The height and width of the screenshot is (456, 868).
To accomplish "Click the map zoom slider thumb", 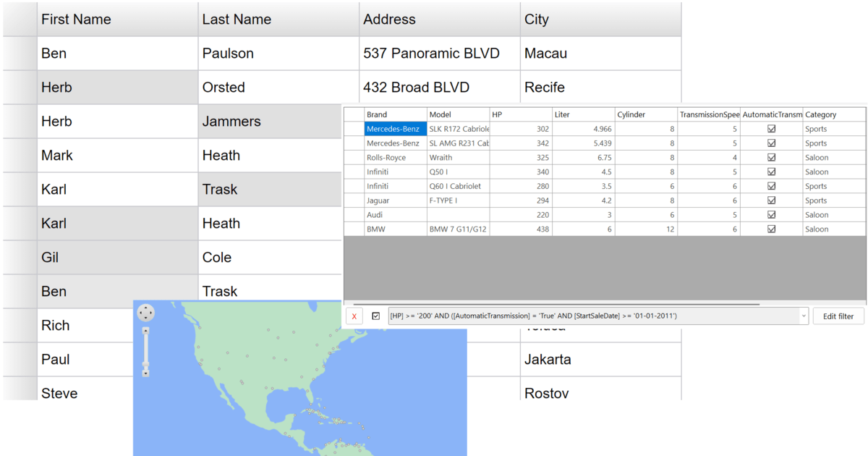I will tap(145, 365).
